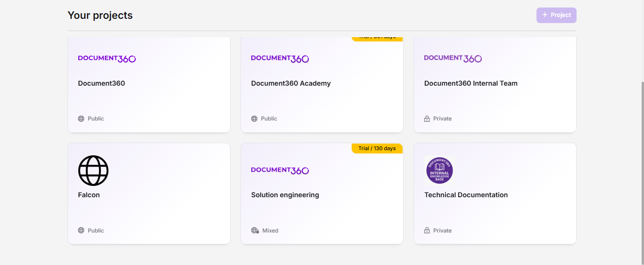
Task: Click the Public label on Falcon card
Action: click(x=96, y=231)
